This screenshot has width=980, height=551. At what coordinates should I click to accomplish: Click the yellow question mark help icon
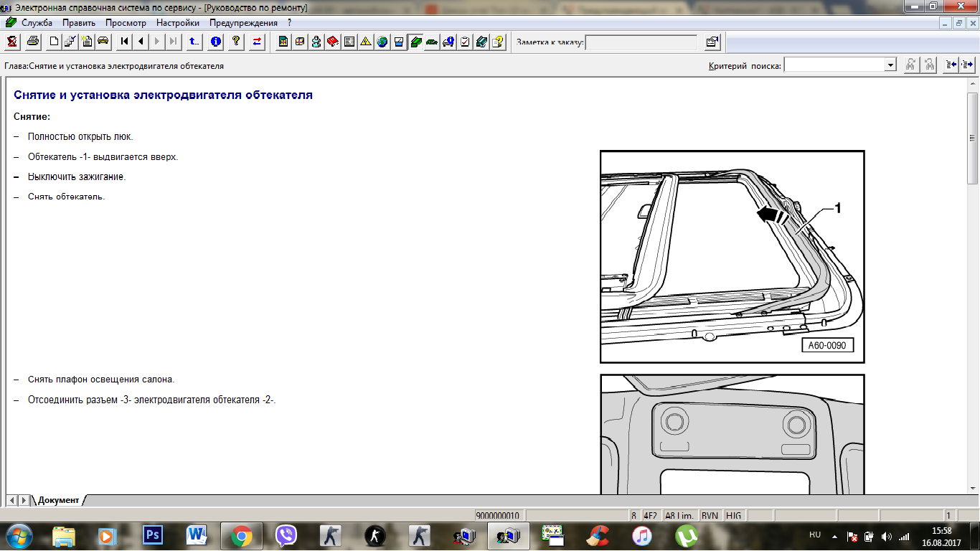pos(235,42)
